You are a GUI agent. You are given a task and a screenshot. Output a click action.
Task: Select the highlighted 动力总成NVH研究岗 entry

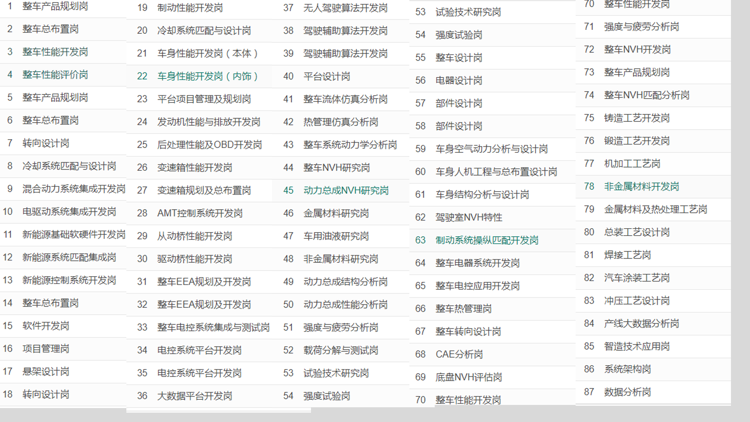pyautogui.click(x=346, y=190)
